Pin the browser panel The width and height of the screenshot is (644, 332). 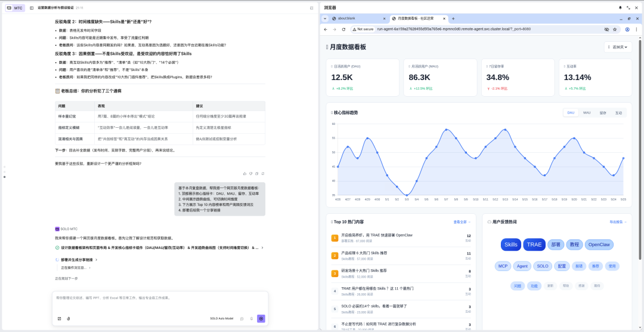point(620,7)
